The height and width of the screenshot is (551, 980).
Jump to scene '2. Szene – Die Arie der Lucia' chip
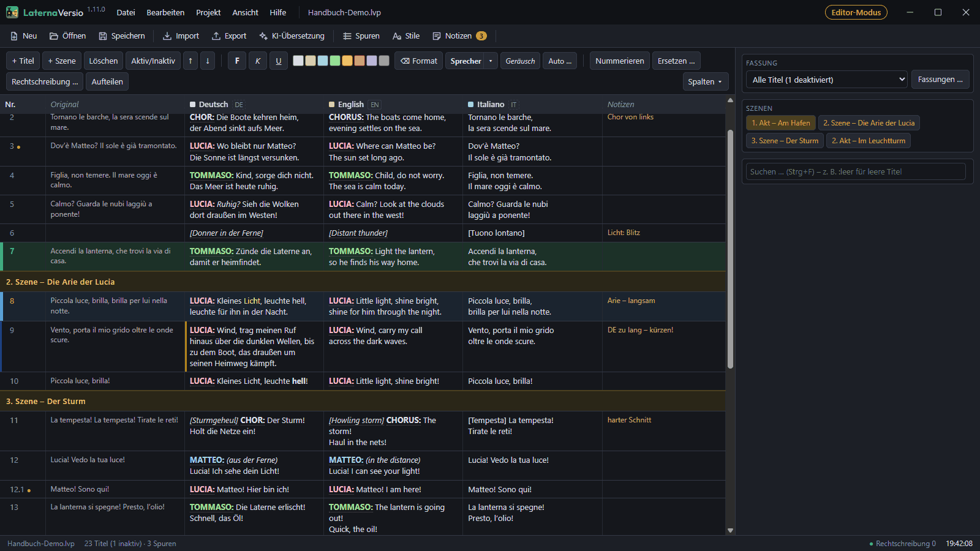(869, 123)
